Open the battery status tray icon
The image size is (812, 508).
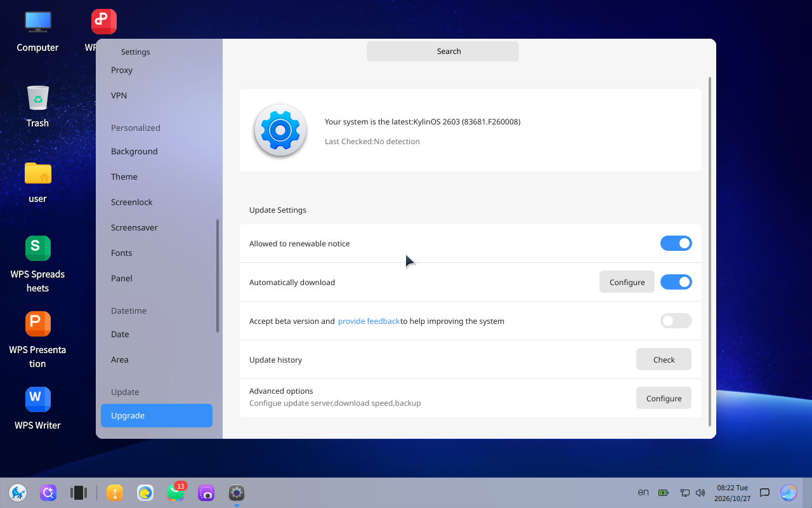(664, 493)
